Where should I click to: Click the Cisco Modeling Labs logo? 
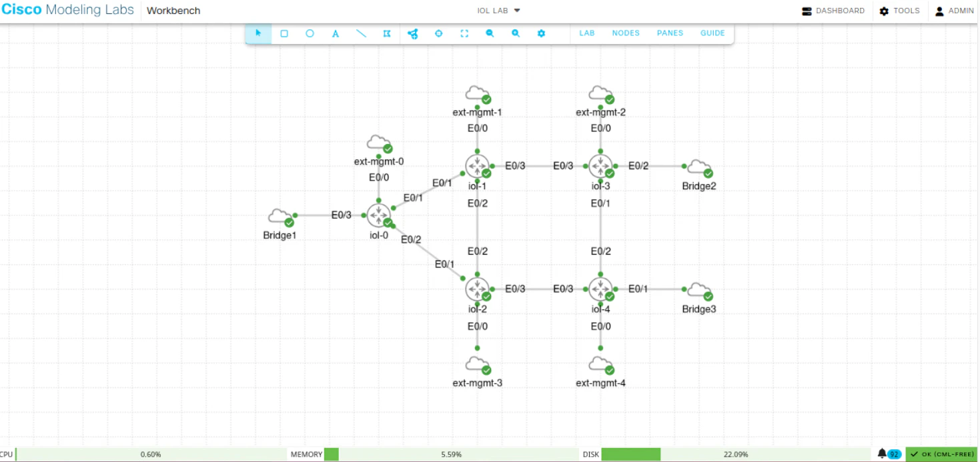pyautogui.click(x=68, y=10)
